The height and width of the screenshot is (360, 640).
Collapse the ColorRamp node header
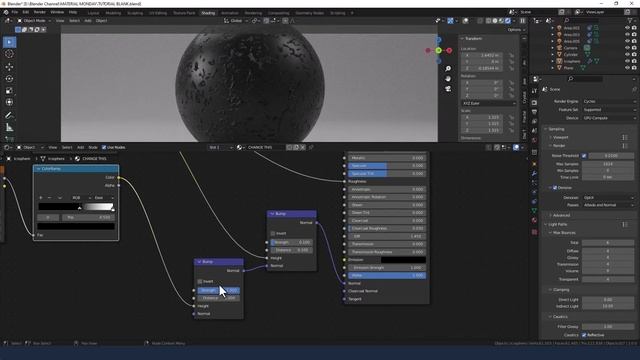(38, 169)
